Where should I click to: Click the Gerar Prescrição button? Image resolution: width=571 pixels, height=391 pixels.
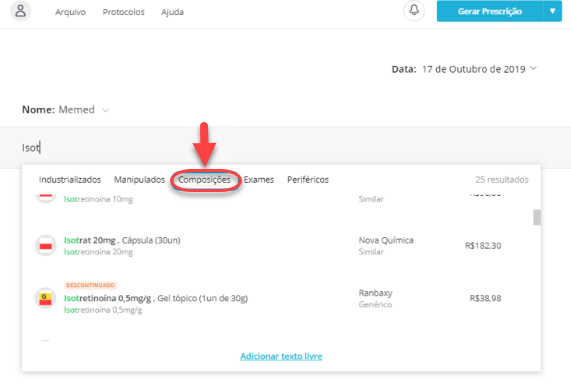[x=490, y=11]
